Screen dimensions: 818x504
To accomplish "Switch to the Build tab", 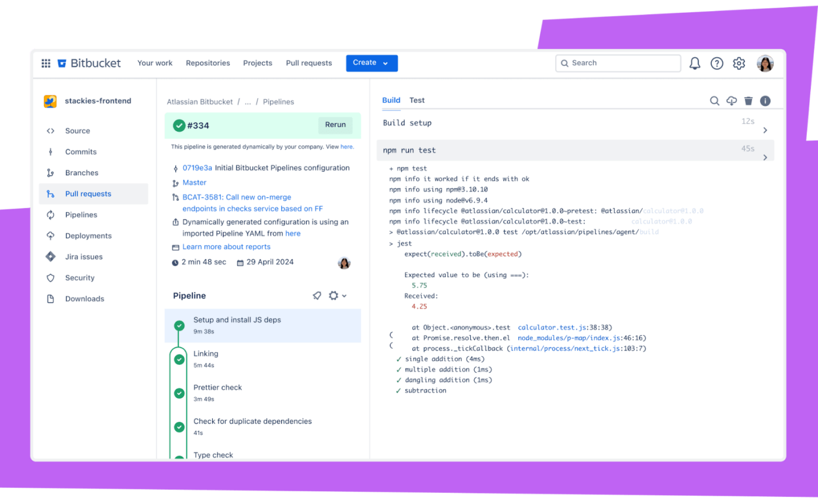I will tap(391, 100).
